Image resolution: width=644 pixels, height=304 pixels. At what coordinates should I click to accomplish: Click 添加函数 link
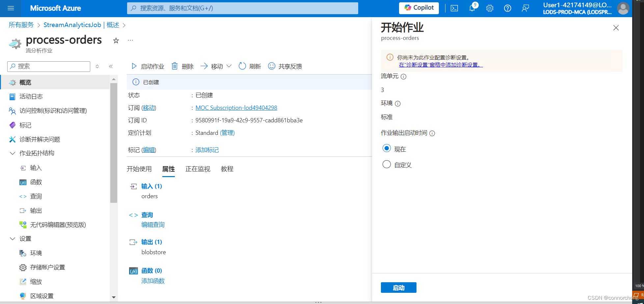coord(153,281)
